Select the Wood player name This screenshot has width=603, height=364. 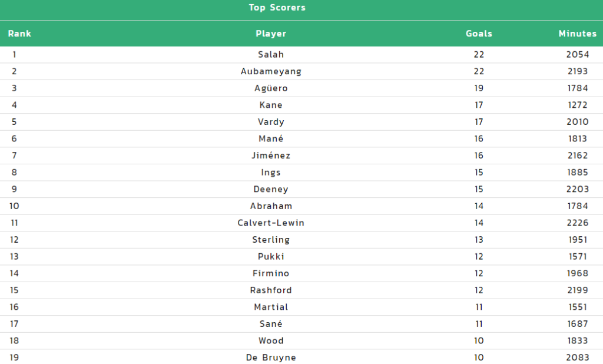(271, 341)
